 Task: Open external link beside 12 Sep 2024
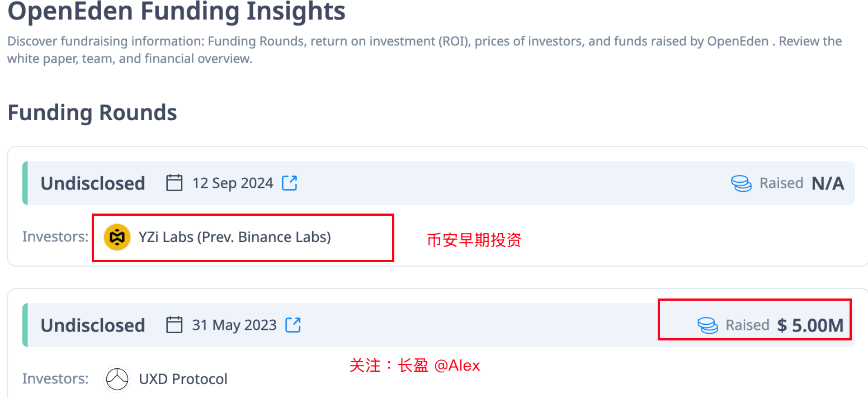point(289,183)
